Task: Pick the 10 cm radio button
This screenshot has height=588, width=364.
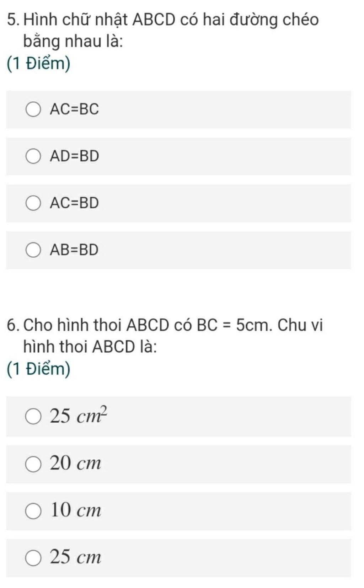Action: tap(33, 511)
